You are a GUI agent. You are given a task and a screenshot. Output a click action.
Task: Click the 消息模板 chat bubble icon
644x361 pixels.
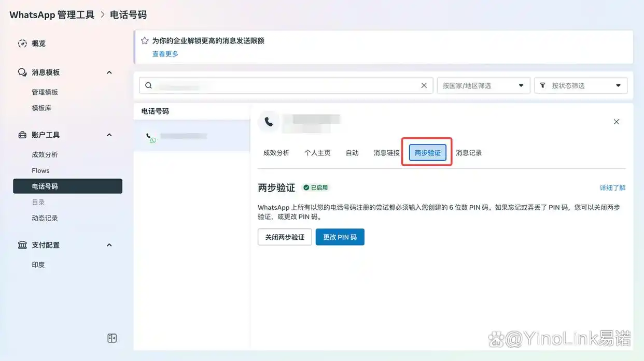coord(22,73)
